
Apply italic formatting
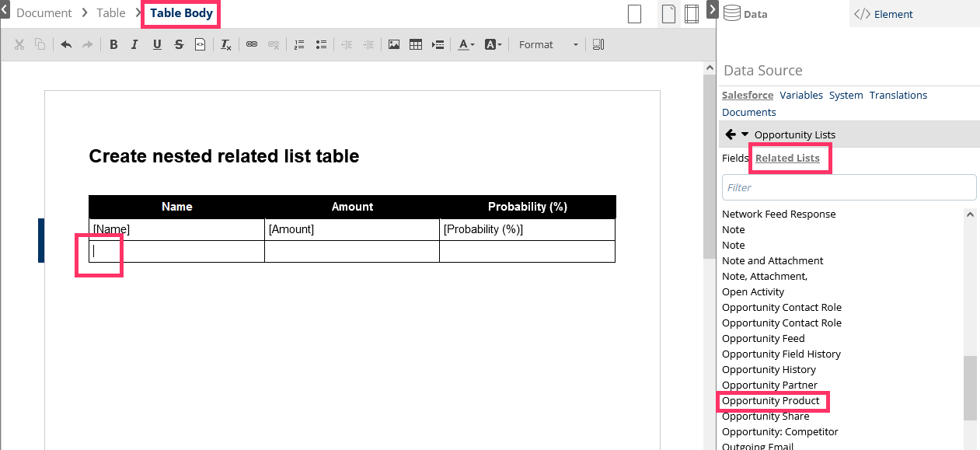[x=134, y=45]
